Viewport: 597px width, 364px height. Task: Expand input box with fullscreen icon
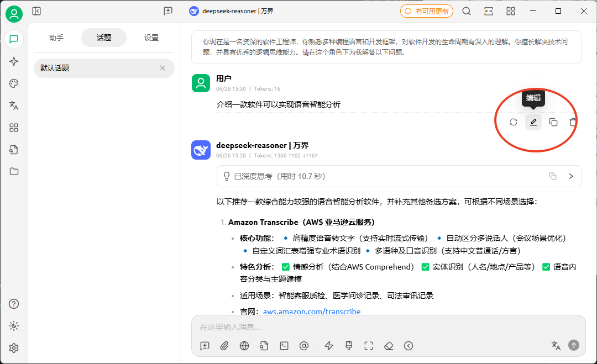(x=369, y=346)
